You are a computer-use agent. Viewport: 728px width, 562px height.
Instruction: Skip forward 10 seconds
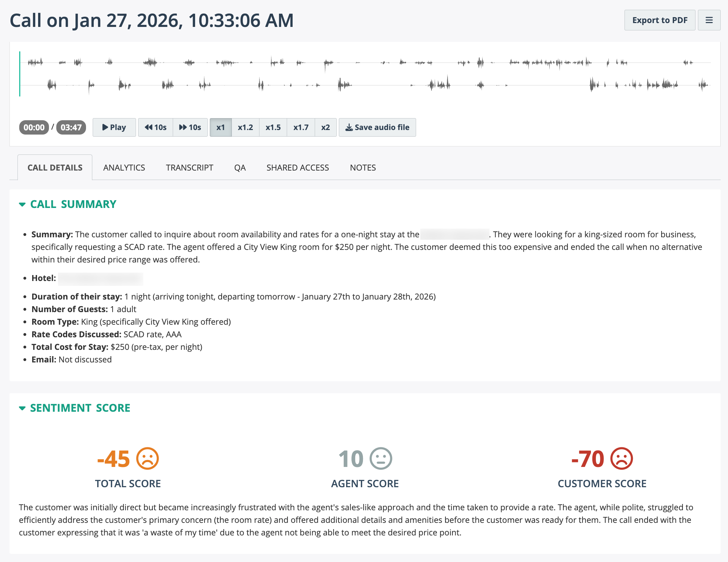[x=190, y=127]
